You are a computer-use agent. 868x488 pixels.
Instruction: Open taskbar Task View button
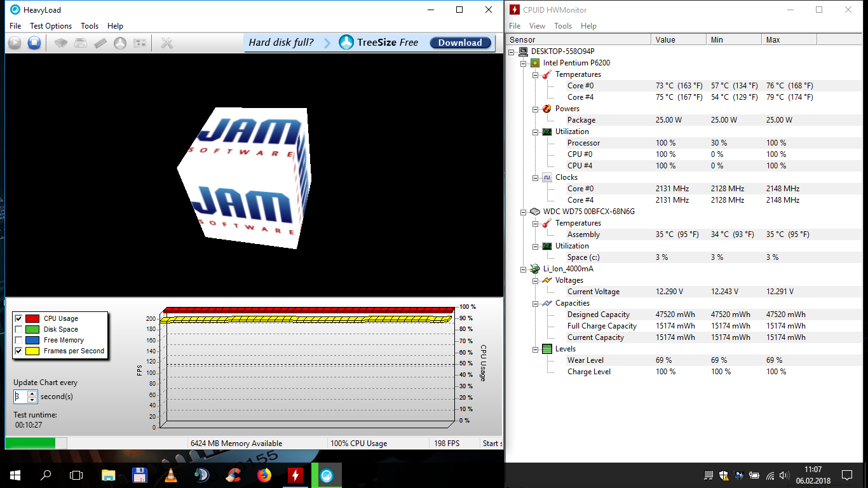pyautogui.click(x=76, y=475)
